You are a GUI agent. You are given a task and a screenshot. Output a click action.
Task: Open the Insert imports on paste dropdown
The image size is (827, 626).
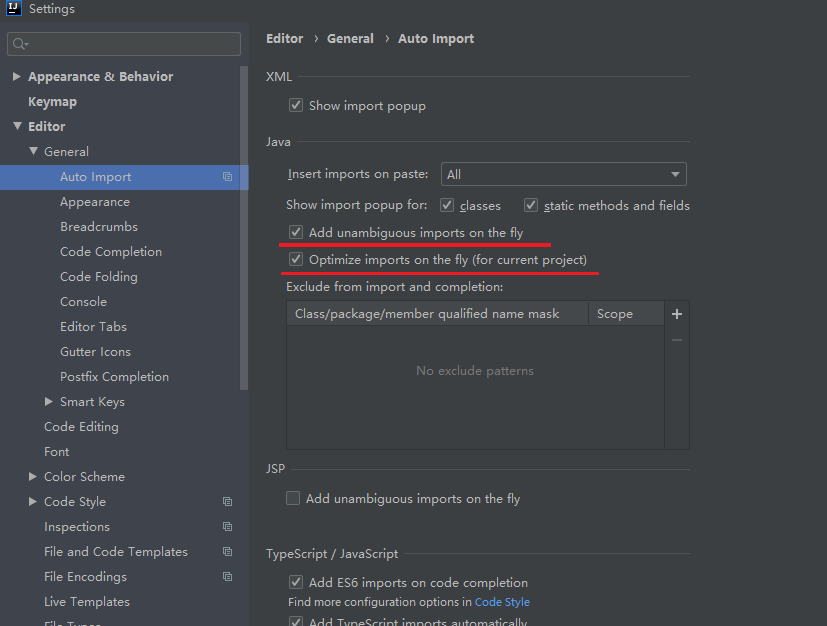563,174
